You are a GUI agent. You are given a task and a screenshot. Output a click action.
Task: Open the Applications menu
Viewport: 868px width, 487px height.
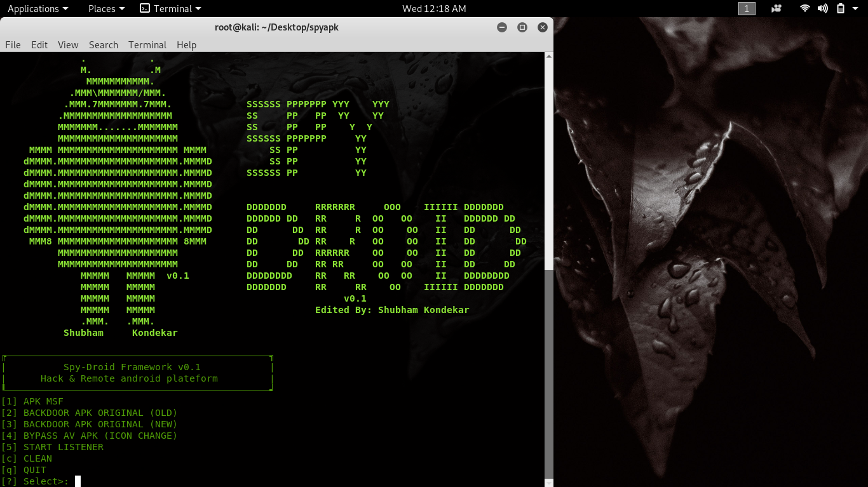(37, 8)
